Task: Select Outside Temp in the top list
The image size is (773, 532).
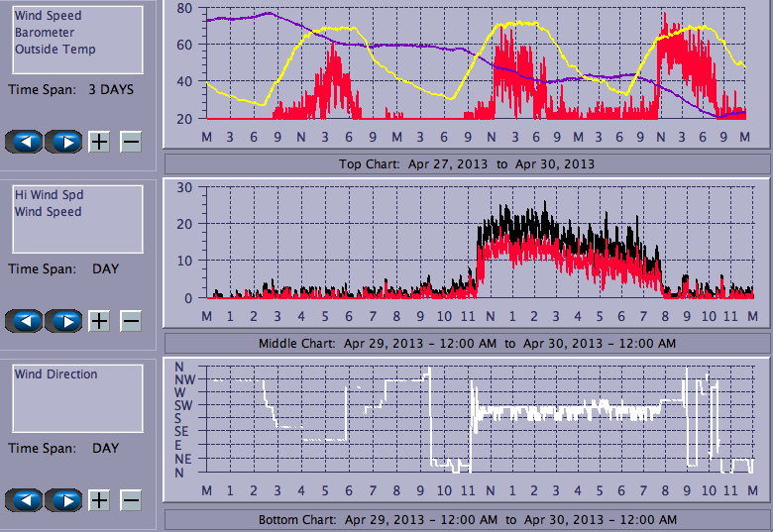Action: 55,50
